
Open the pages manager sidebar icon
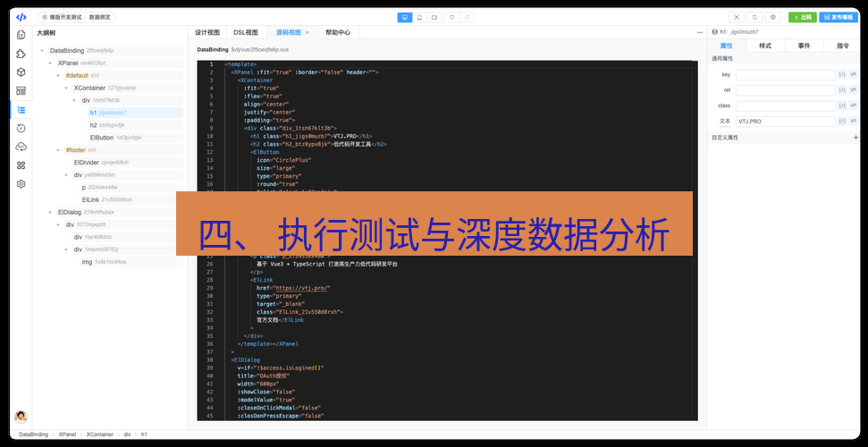[x=21, y=35]
